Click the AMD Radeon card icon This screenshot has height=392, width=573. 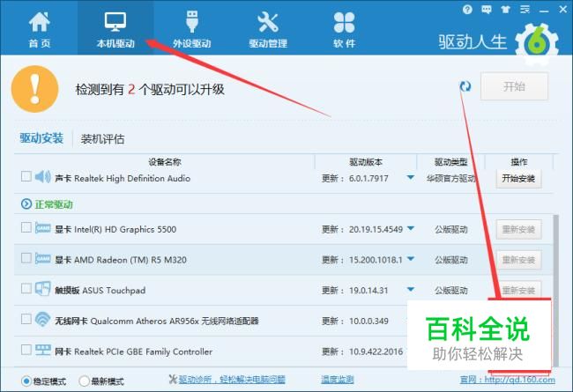(x=42, y=259)
